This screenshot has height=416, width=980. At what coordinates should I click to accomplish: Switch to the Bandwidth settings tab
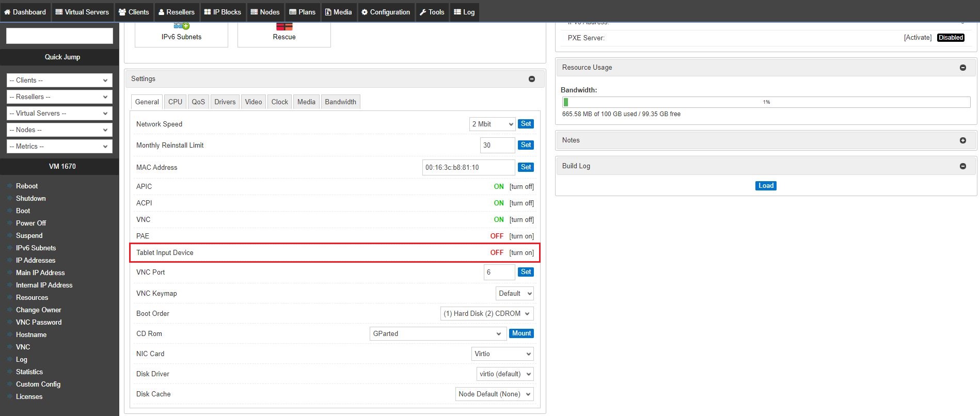(x=340, y=102)
